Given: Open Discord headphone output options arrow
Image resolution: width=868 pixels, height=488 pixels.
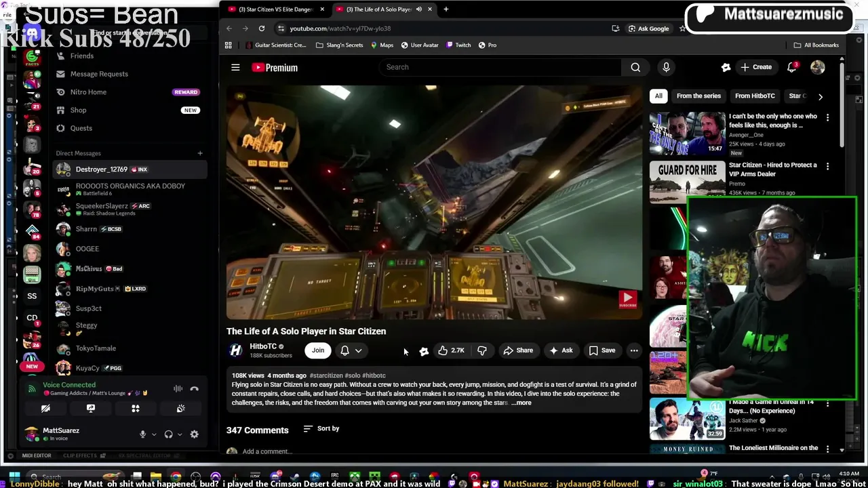Looking at the screenshot, I should [180, 434].
